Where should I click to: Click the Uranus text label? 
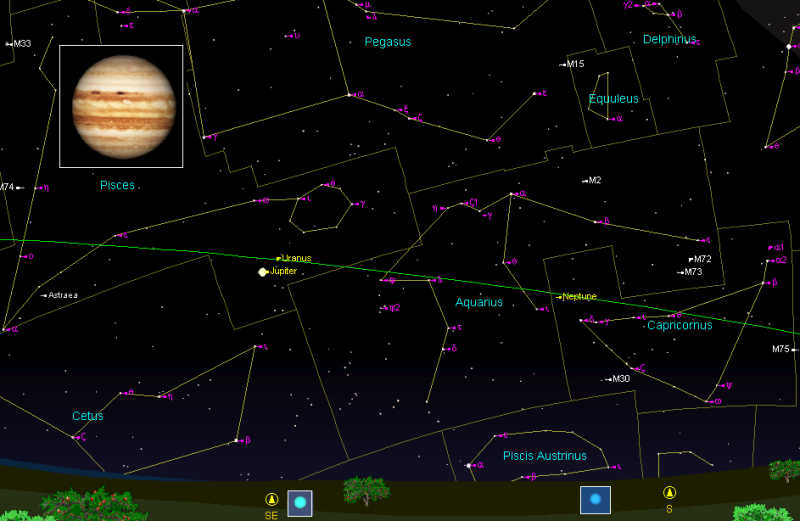(296, 258)
